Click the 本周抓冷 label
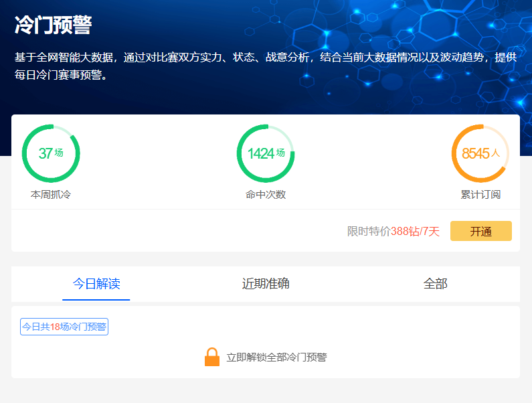This screenshot has height=403, width=532. click(51, 195)
